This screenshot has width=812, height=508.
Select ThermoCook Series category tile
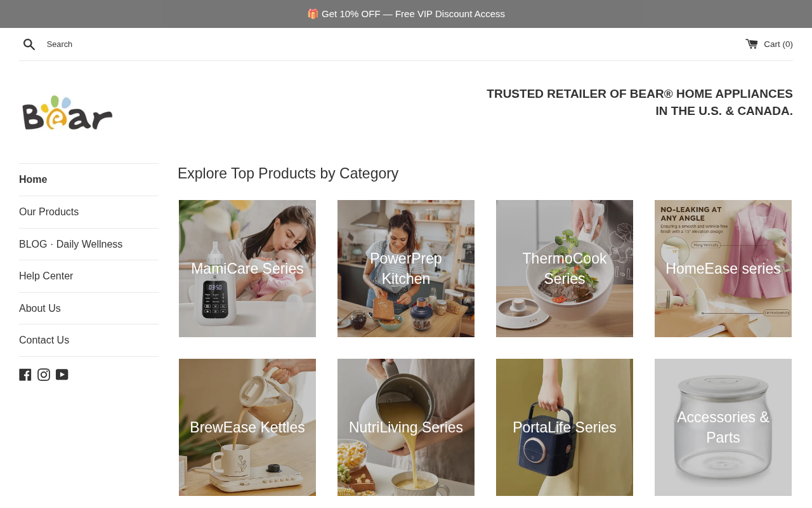click(x=565, y=269)
